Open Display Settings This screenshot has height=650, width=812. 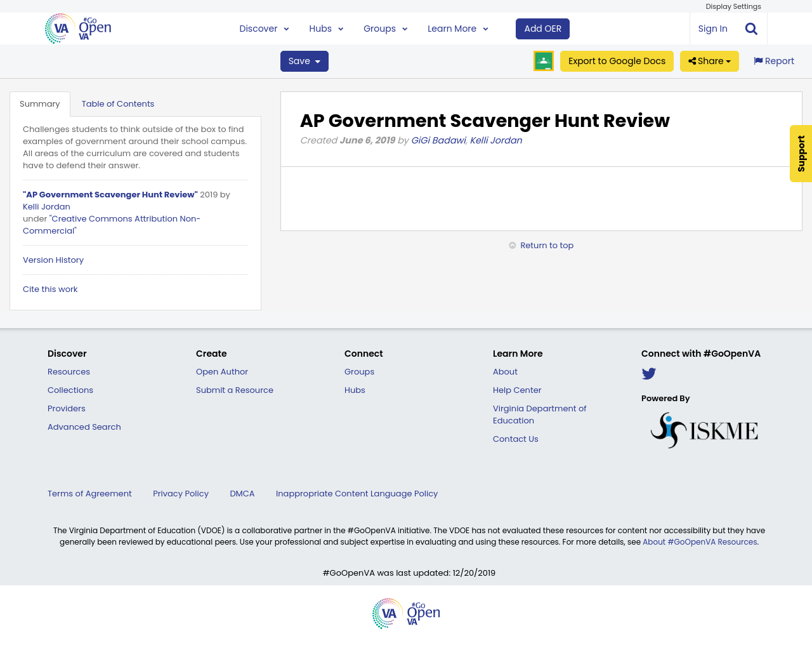(733, 6)
